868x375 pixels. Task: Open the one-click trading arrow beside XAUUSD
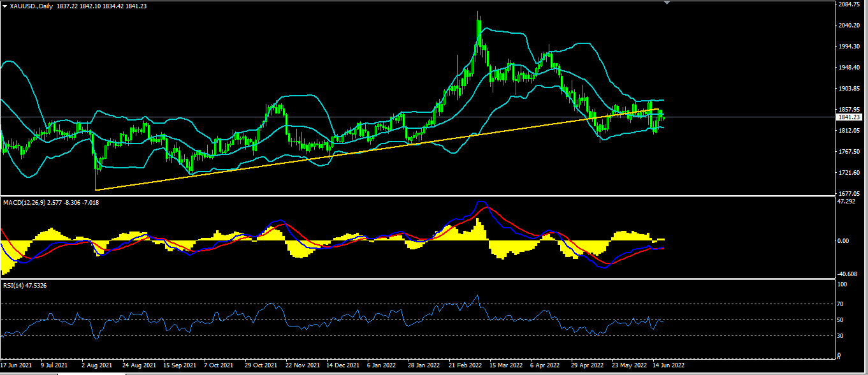tap(5, 6)
